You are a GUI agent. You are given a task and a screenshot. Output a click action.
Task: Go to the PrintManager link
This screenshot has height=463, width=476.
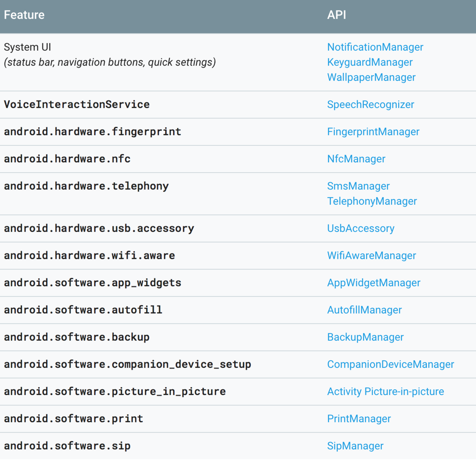359,419
